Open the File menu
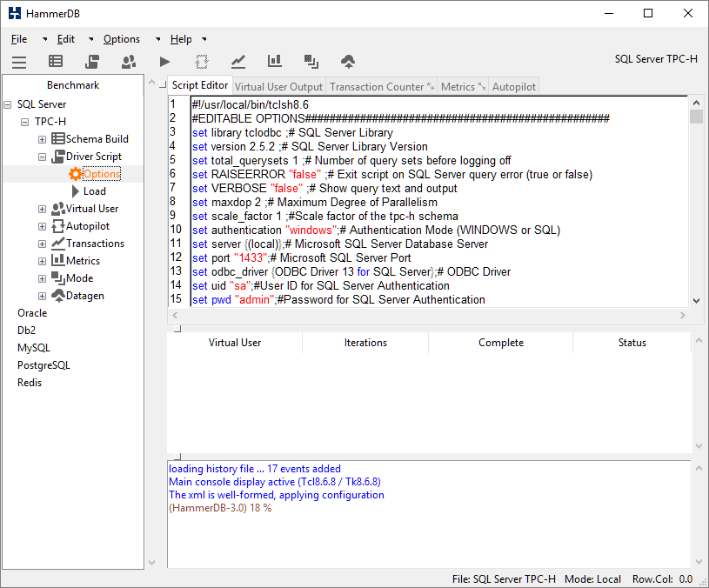The width and height of the screenshot is (709, 588). click(x=19, y=39)
